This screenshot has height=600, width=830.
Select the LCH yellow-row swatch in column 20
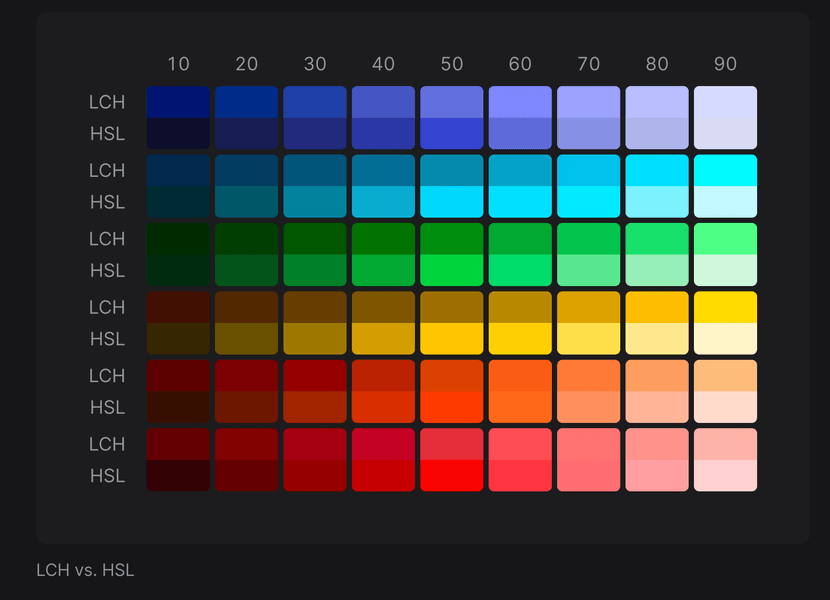(247, 307)
